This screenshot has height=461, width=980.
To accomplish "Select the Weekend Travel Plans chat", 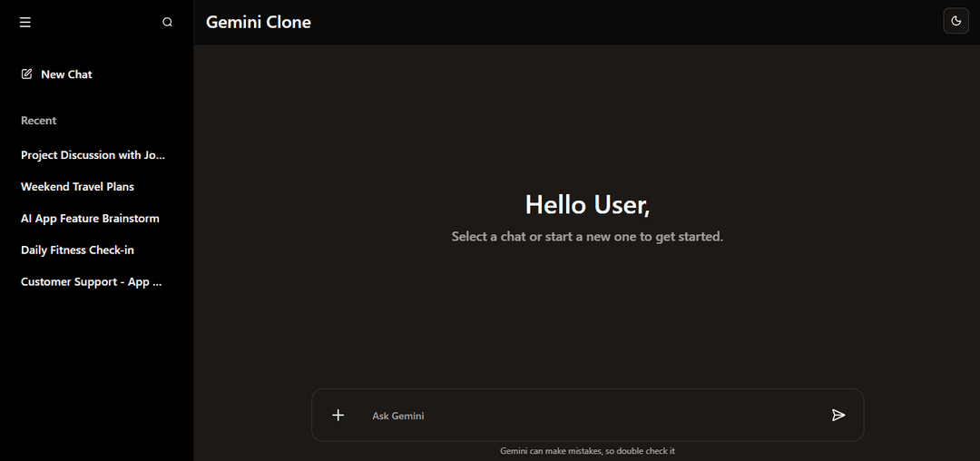I will (77, 187).
